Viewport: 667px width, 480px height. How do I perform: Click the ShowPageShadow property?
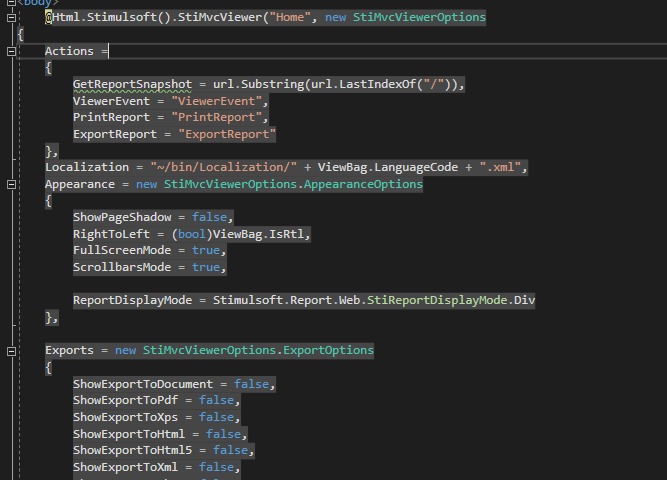[x=122, y=217]
